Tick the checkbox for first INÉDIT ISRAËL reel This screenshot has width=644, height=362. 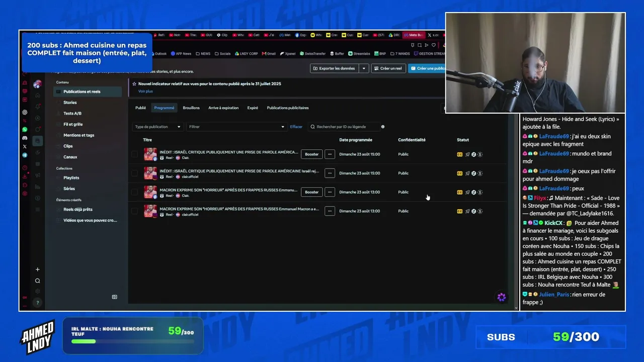(134, 154)
